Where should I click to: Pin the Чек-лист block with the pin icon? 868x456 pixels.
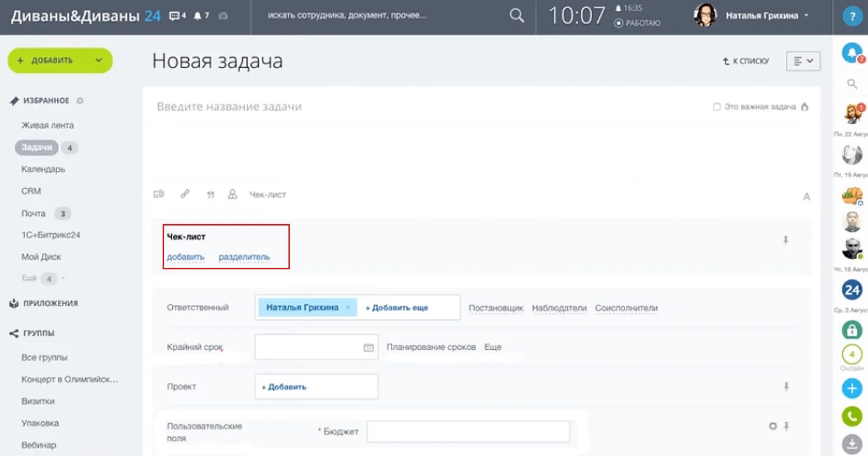[x=786, y=241]
